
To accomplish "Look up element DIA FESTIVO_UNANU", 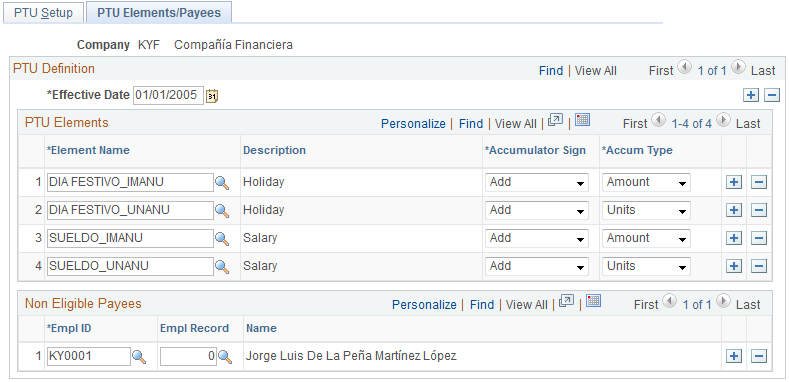I will click(222, 210).
